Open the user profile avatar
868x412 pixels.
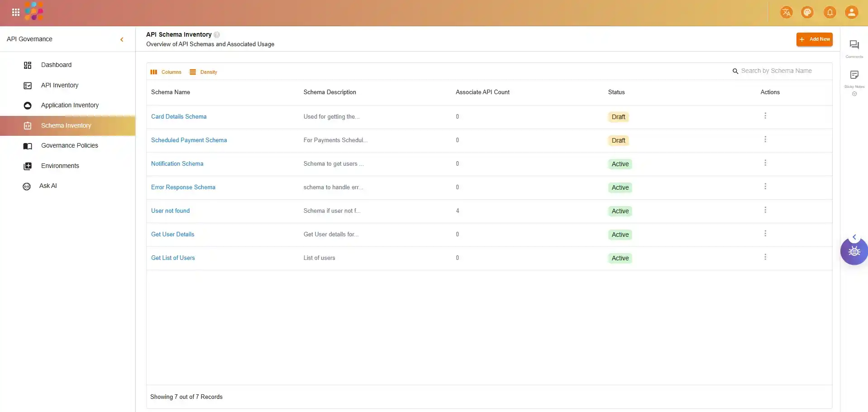[x=851, y=12]
